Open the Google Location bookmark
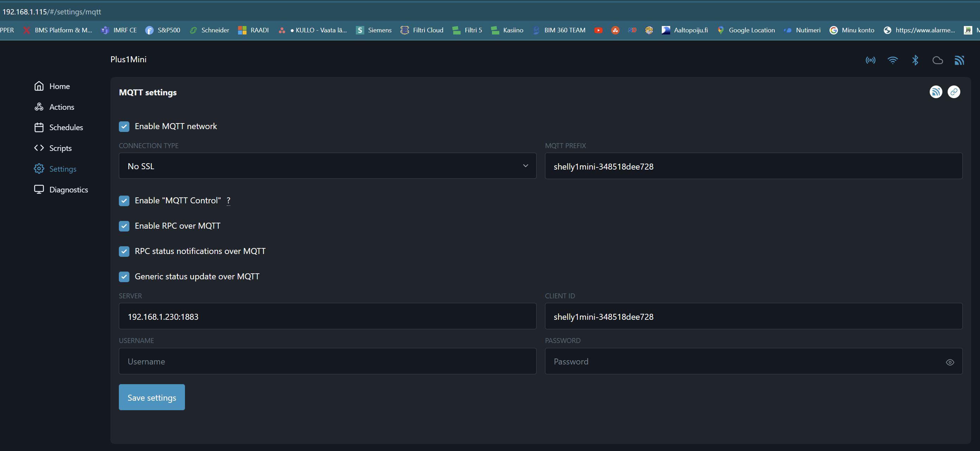The height and width of the screenshot is (451, 980). pyautogui.click(x=747, y=30)
